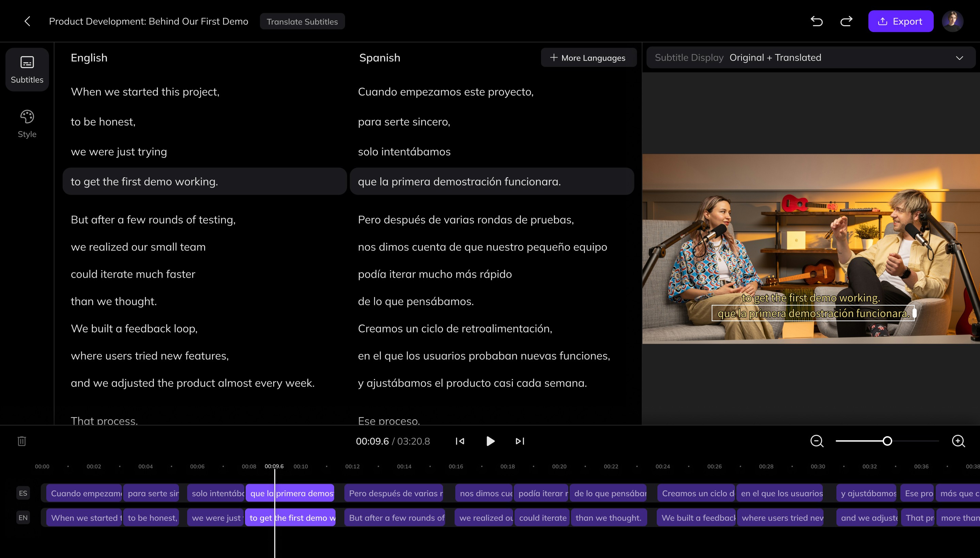Click the timeline zoom slider handle
This screenshot has width=980, height=558.
point(887,441)
